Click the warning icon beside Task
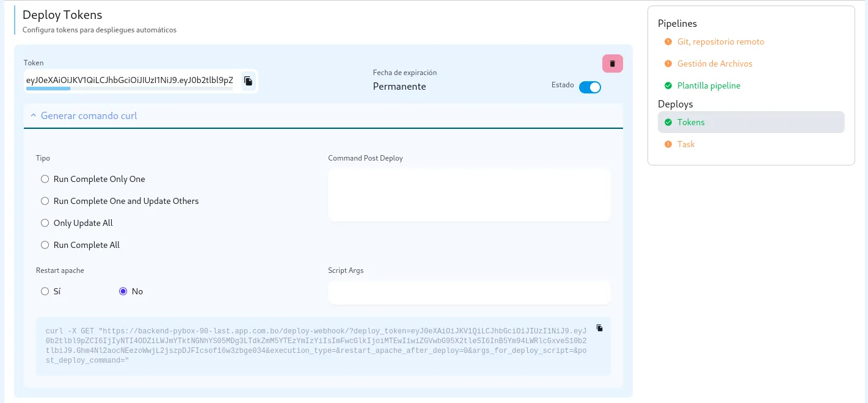Image resolution: width=868 pixels, height=403 pixels. (668, 144)
